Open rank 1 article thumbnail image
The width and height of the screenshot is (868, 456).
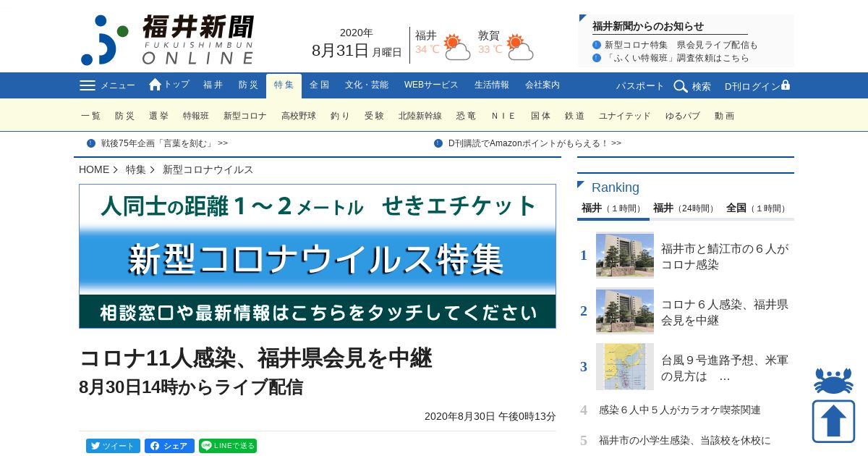pyautogui.click(x=625, y=255)
